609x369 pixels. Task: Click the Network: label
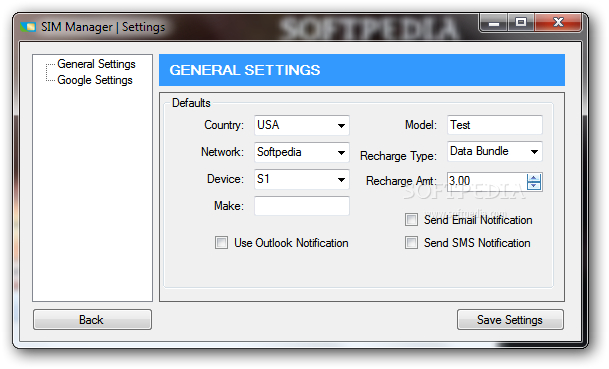(223, 152)
